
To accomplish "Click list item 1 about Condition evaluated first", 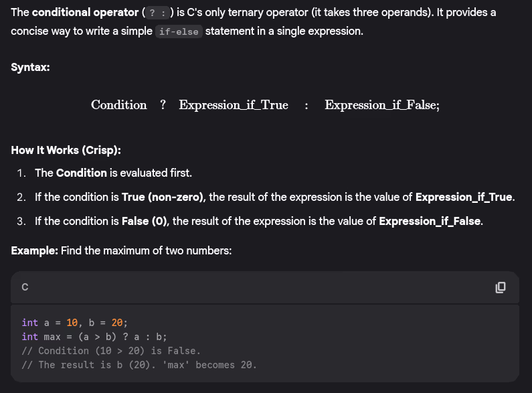I will (113, 173).
